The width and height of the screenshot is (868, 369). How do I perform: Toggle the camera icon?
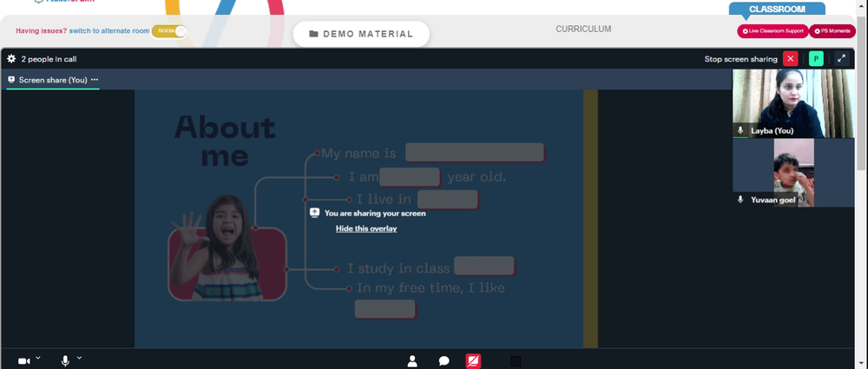pyautogui.click(x=23, y=361)
